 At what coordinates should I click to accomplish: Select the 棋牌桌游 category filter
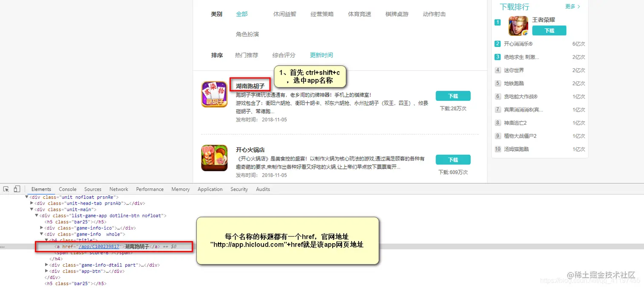click(x=397, y=14)
